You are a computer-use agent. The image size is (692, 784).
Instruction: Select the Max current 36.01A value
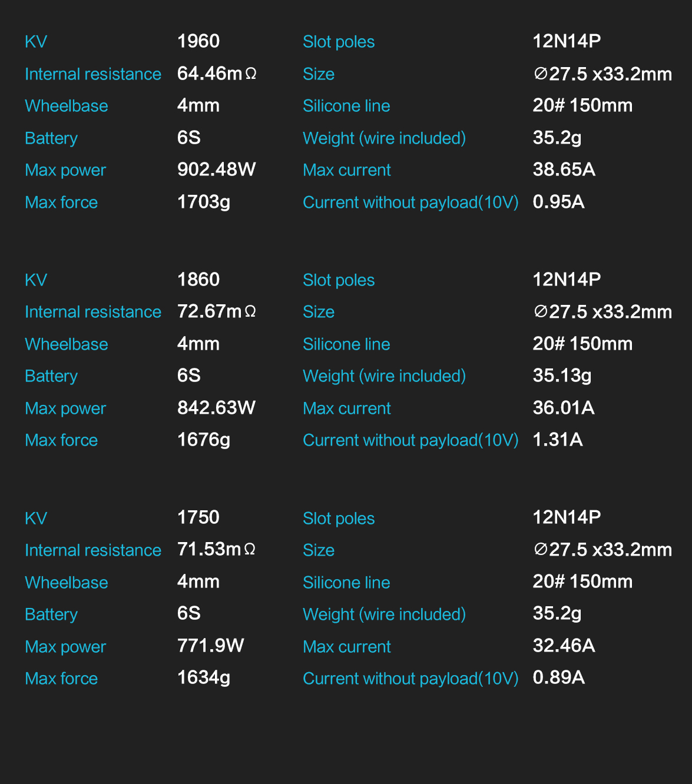[564, 407]
